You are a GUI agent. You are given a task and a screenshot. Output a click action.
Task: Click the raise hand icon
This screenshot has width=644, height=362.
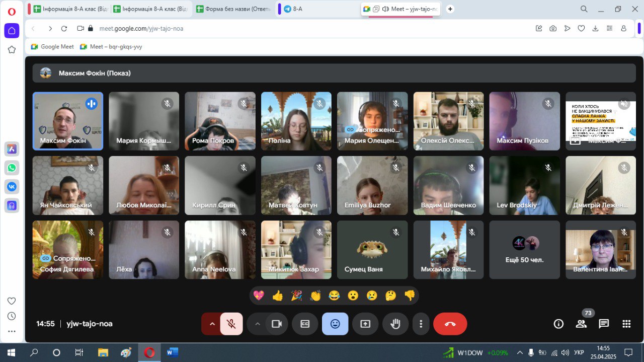pos(395,324)
